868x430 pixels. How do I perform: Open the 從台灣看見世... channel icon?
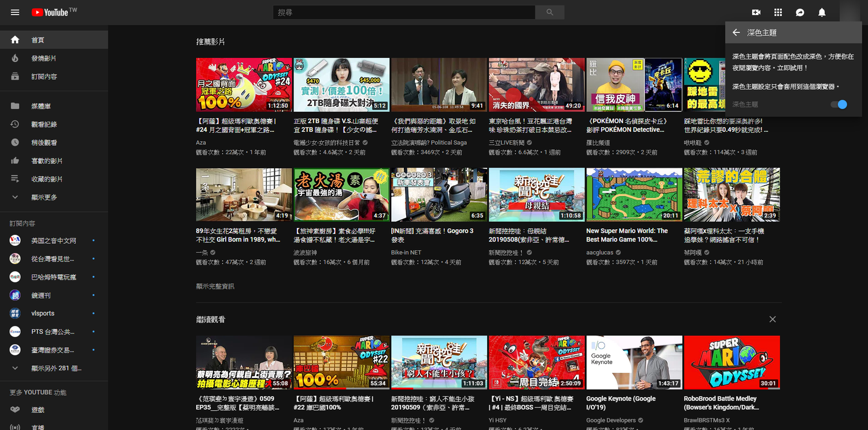click(x=15, y=259)
